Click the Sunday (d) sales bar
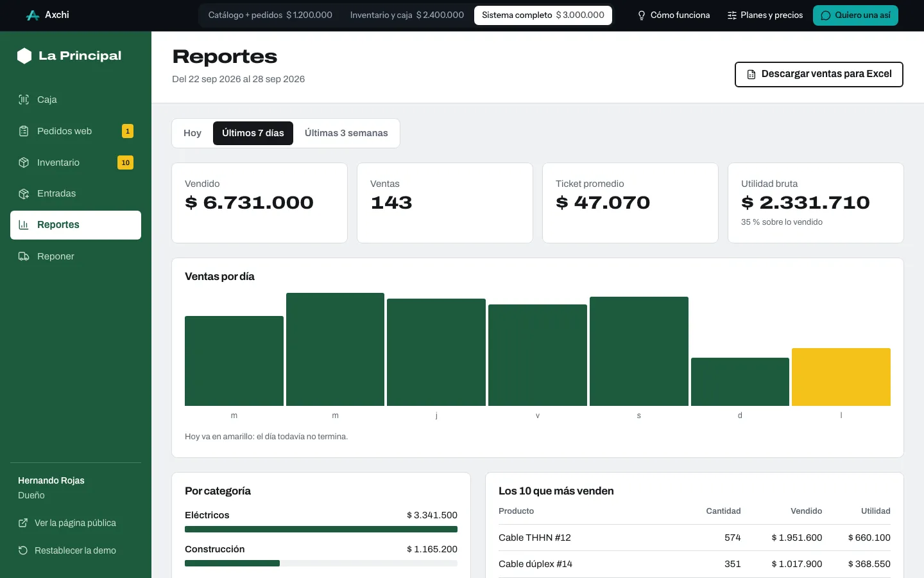 coord(740,381)
